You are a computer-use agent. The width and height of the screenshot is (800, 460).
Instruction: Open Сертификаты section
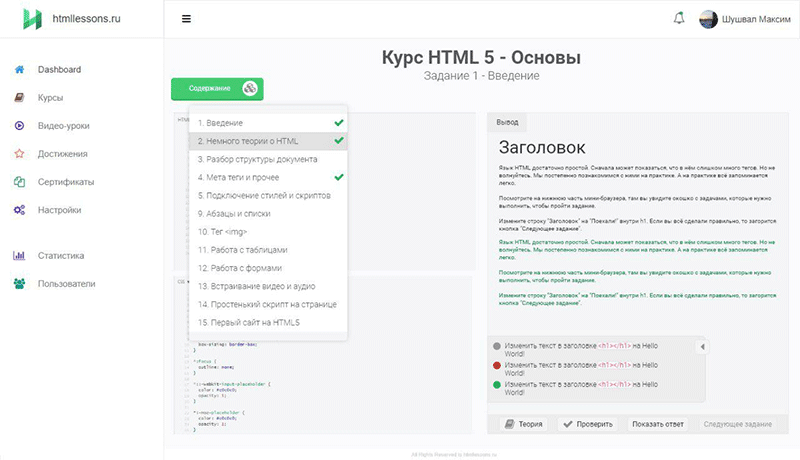click(66, 182)
